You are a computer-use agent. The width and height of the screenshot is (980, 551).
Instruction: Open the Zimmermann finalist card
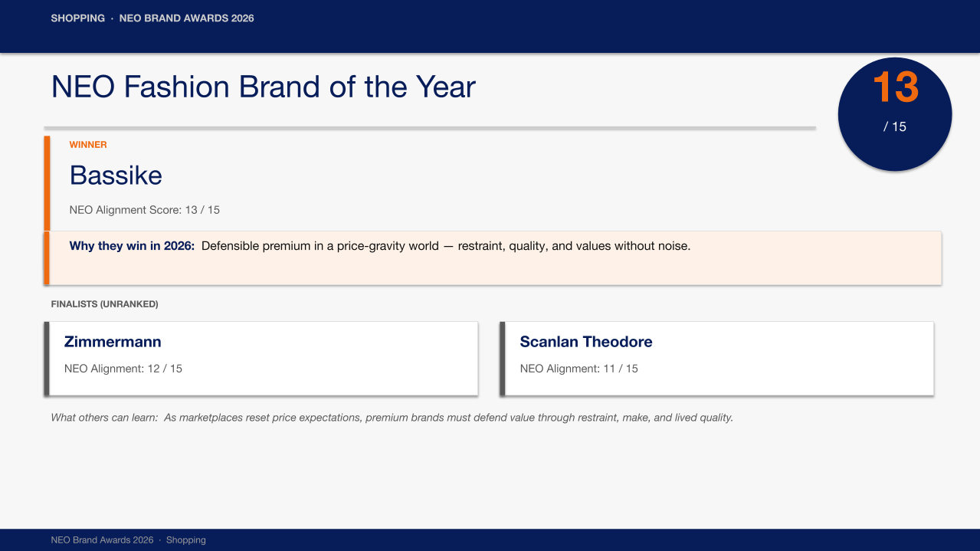261,359
